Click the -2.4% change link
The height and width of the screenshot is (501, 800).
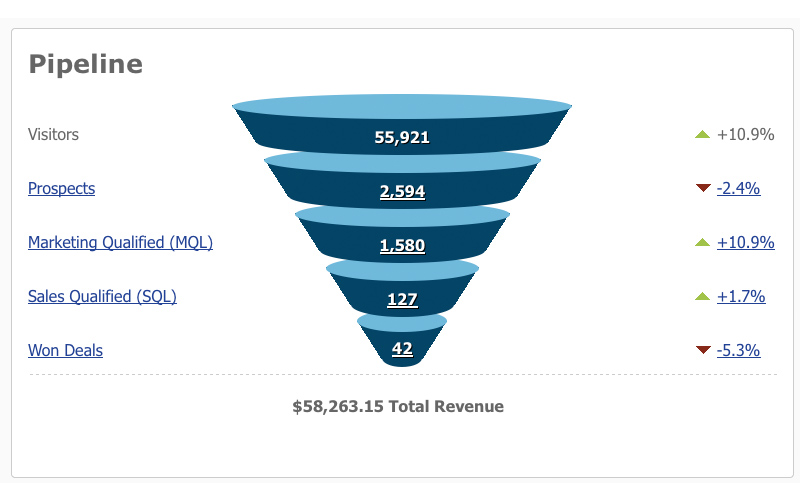[739, 188]
